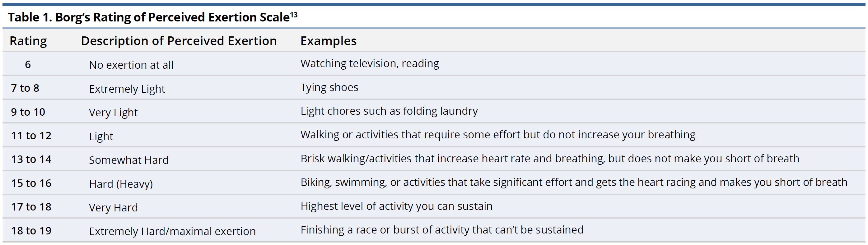Select the '7 to 8' rating cell
The height and width of the screenshot is (245, 868).
pos(25,88)
